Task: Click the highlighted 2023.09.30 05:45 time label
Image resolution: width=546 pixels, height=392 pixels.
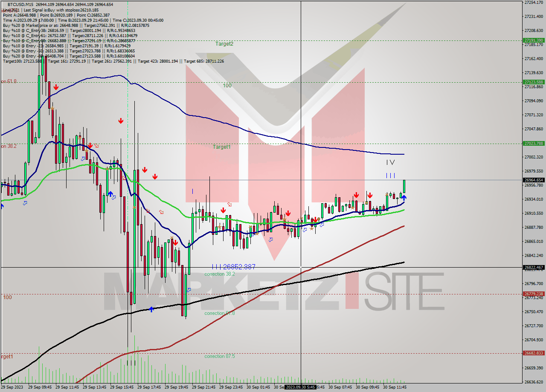Action: point(300,387)
